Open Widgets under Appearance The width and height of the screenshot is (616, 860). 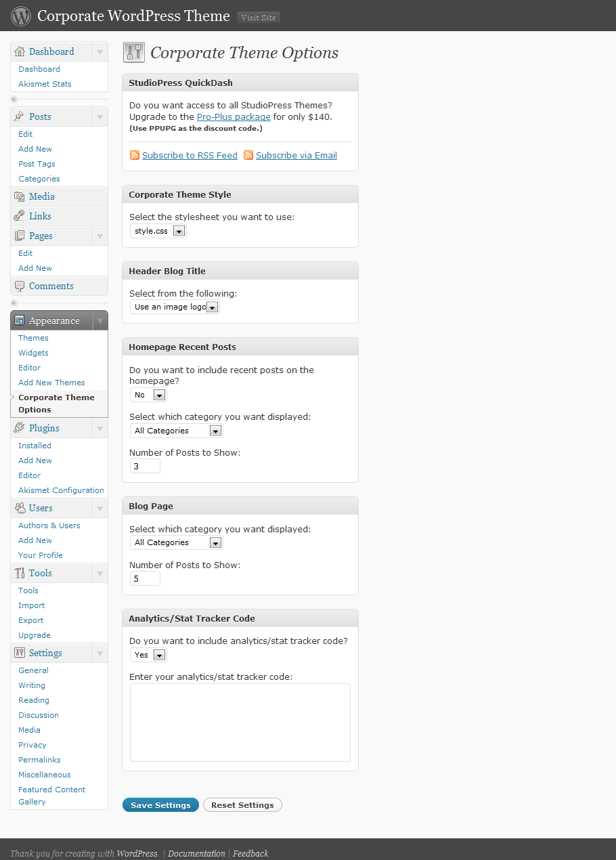pos(33,353)
